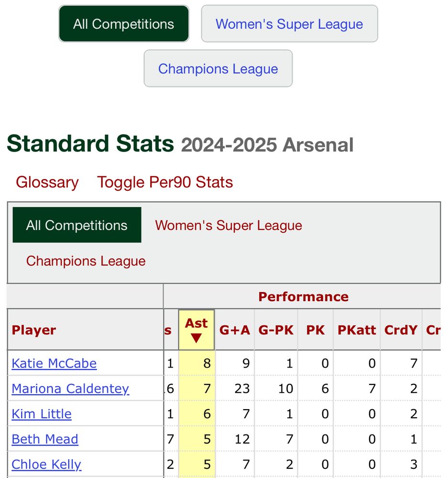Viewport: 448px width, 478px height.
Task: Sort by G-PK column header
Action: 276,330
